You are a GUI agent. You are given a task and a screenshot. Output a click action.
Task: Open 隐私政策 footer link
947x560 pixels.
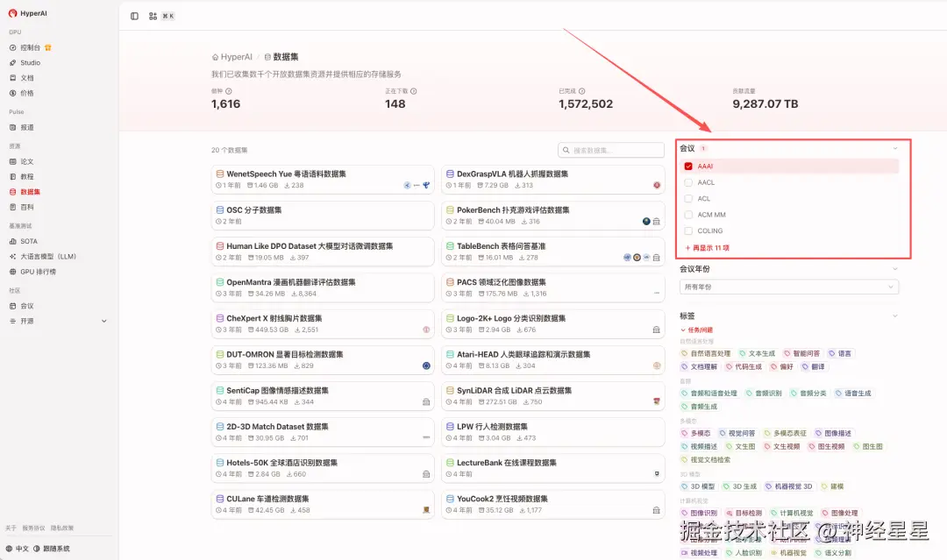pos(61,528)
